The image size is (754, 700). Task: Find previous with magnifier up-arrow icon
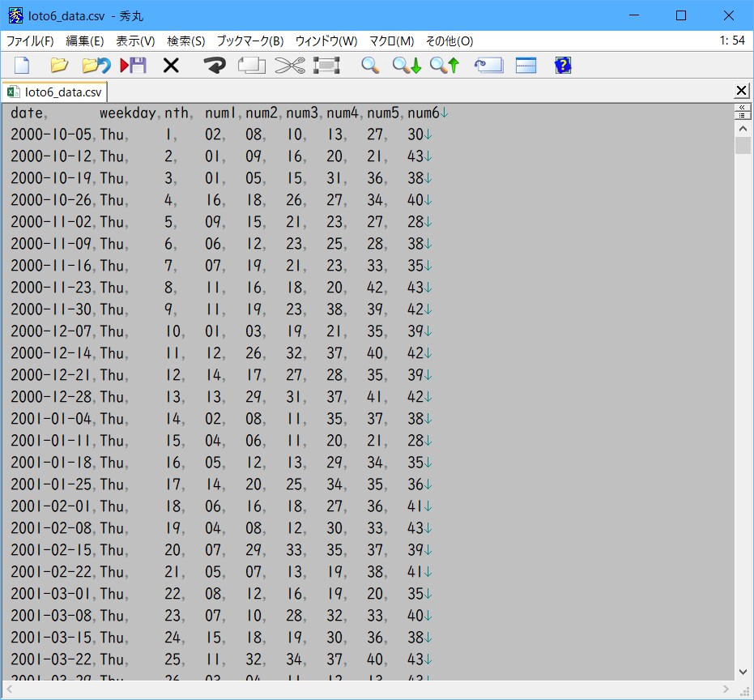pos(445,65)
